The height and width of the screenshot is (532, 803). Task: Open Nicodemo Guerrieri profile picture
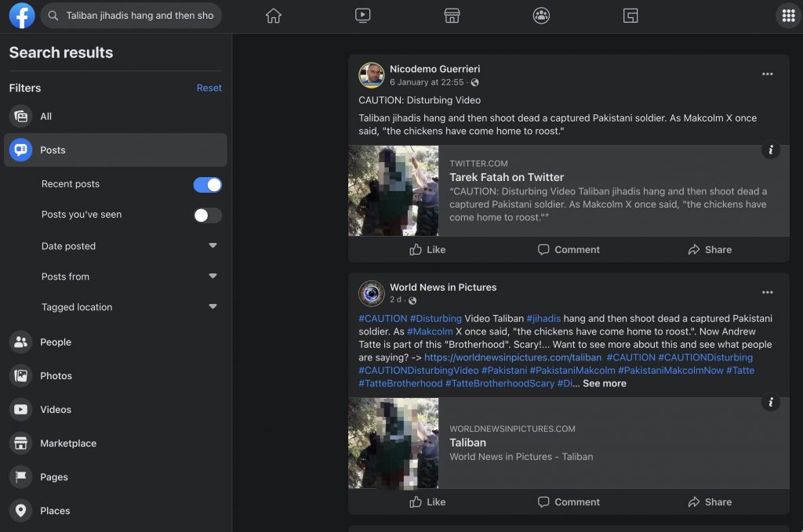pos(371,75)
